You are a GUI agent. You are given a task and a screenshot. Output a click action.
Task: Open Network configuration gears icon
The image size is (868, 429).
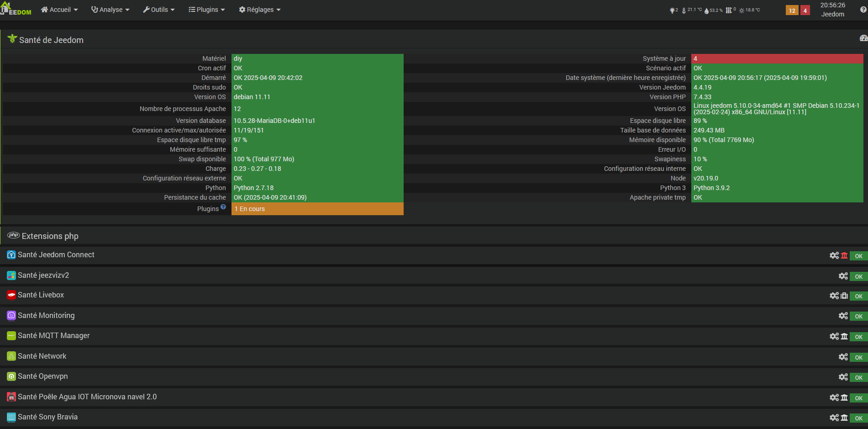tap(843, 357)
